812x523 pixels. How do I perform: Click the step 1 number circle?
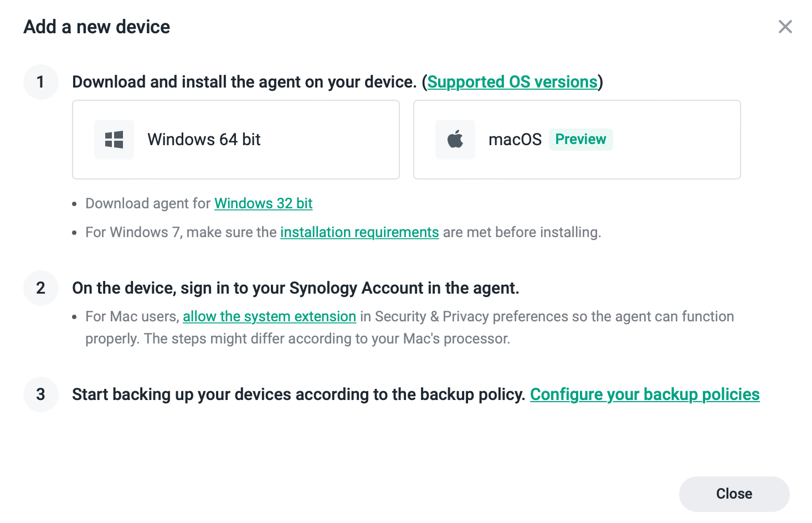(41, 82)
